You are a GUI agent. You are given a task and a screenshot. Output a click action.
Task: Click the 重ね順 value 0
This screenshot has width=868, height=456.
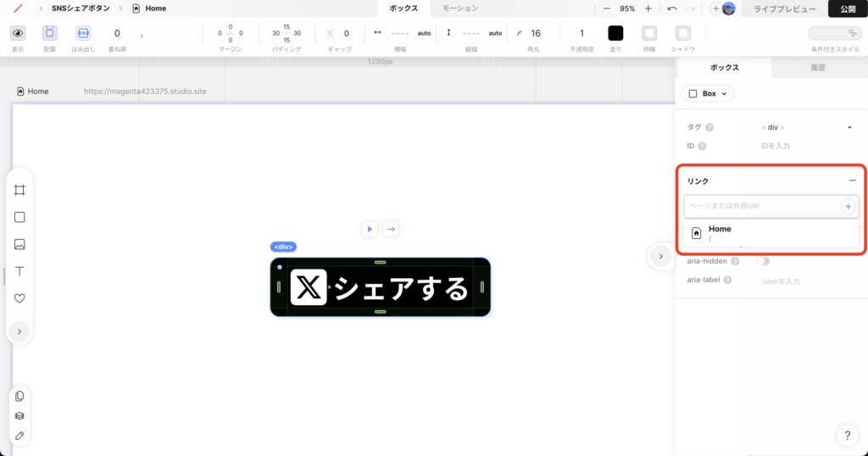click(117, 33)
